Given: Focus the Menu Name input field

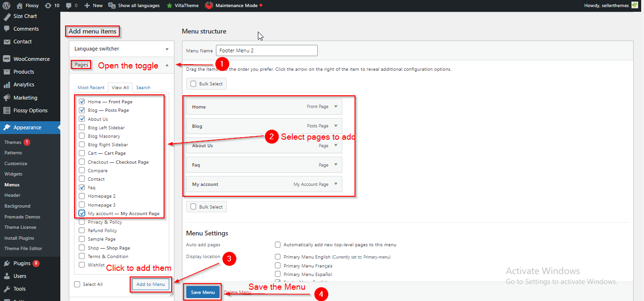Looking at the screenshot, I should click(267, 50).
